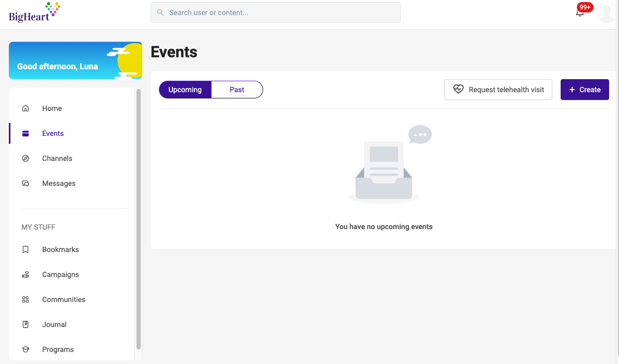Click the Bookmarks icon in sidebar
The height and width of the screenshot is (364, 619).
pyautogui.click(x=26, y=249)
